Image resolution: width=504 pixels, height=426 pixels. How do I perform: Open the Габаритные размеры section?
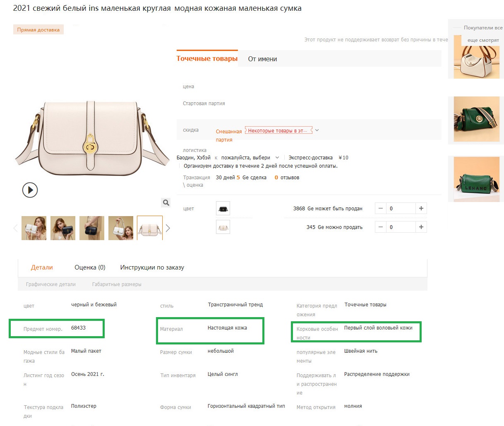[x=117, y=284]
